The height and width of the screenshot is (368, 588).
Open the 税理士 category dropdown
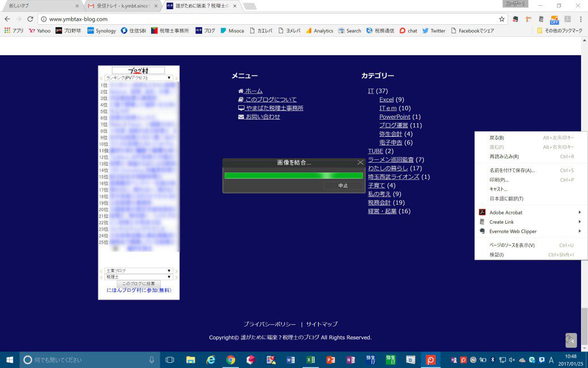138,277
